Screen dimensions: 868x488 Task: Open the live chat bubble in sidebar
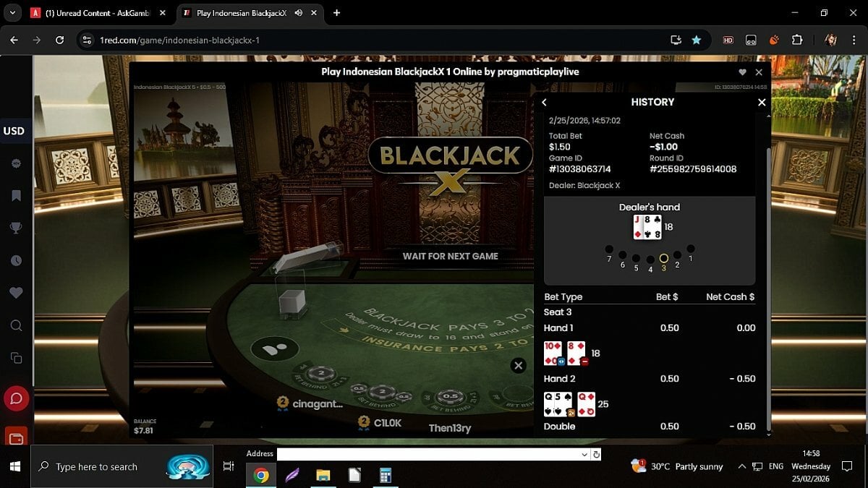[x=16, y=398]
